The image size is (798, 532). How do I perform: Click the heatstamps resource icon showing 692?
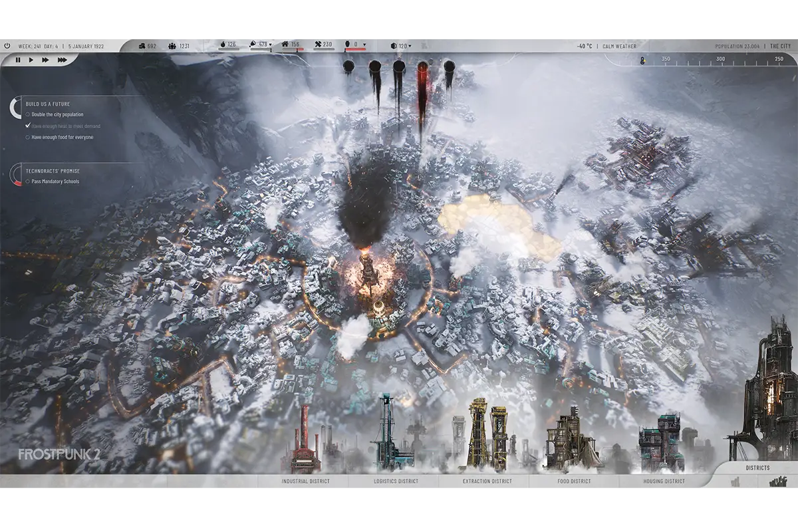[142, 46]
